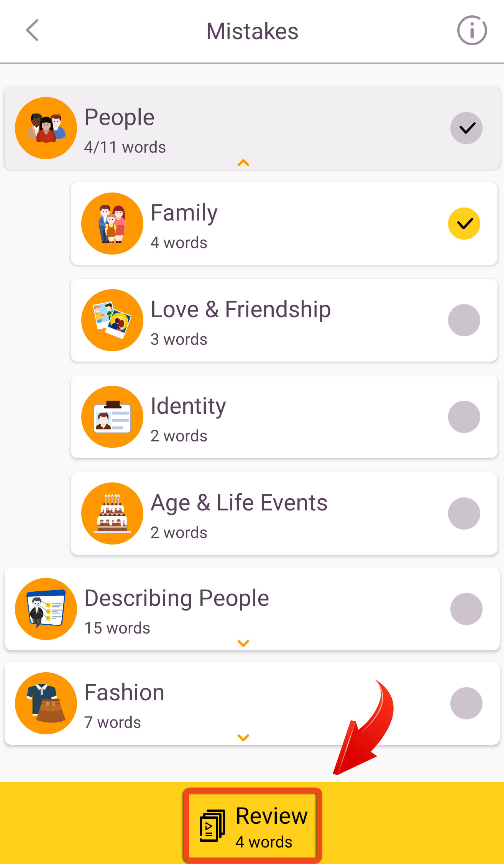Open the info icon in the header

[x=472, y=30]
